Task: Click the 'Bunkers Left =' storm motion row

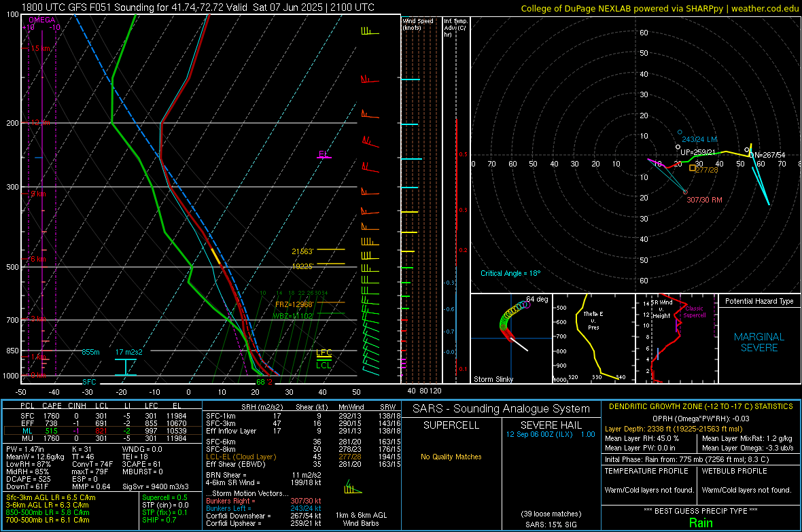Action: point(264,508)
